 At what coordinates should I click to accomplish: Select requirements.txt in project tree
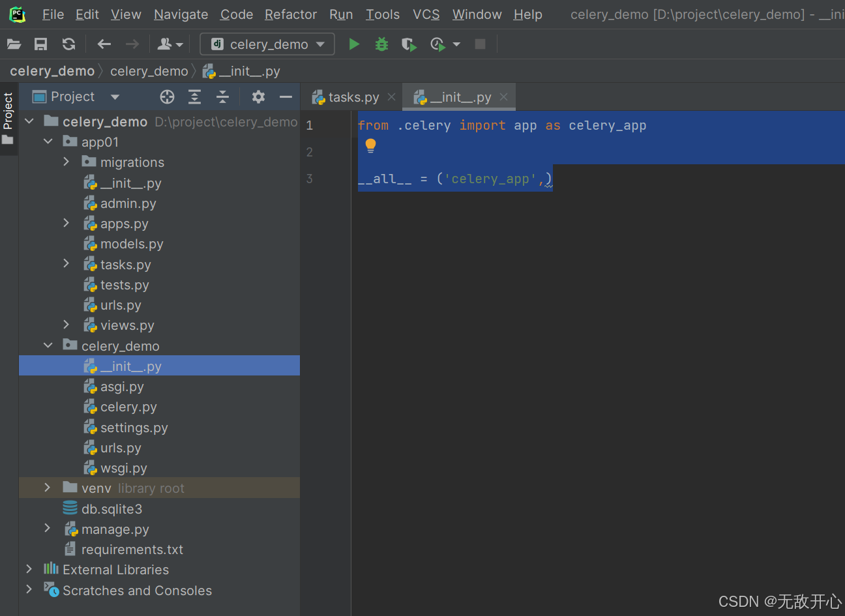pyautogui.click(x=132, y=550)
